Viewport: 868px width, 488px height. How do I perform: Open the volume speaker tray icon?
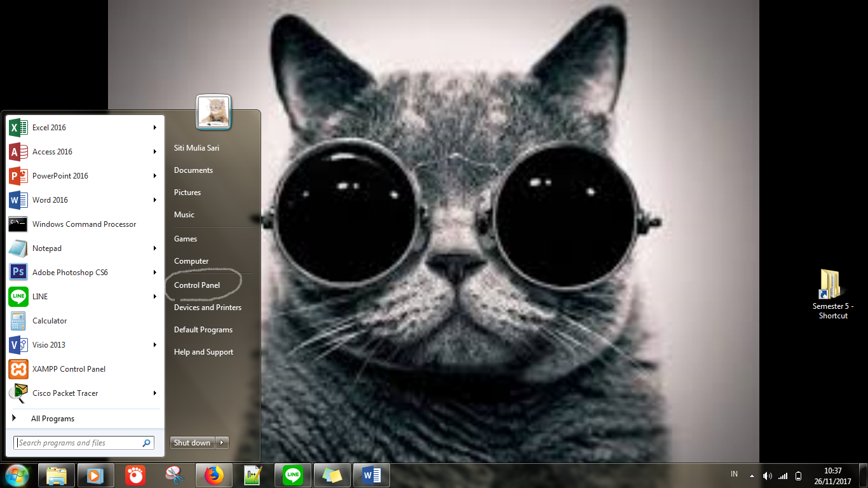pos(768,476)
